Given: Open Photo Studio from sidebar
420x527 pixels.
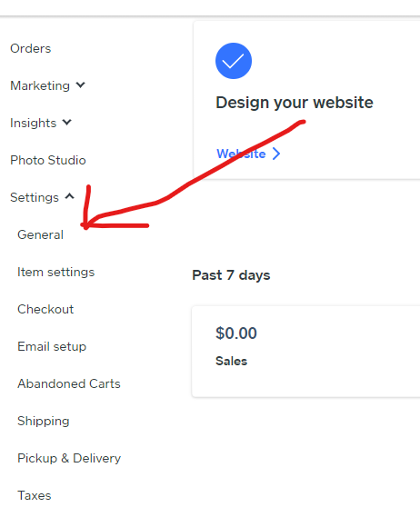Looking at the screenshot, I should pos(48,160).
